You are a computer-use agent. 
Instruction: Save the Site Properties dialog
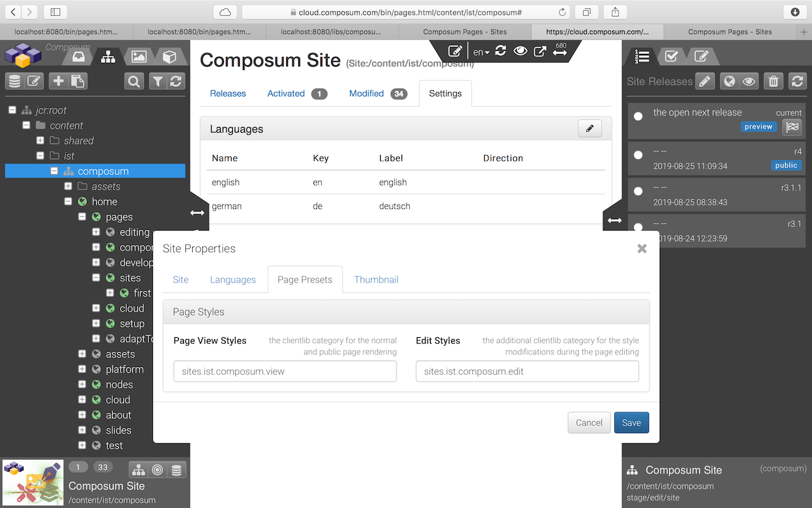pyautogui.click(x=631, y=423)
